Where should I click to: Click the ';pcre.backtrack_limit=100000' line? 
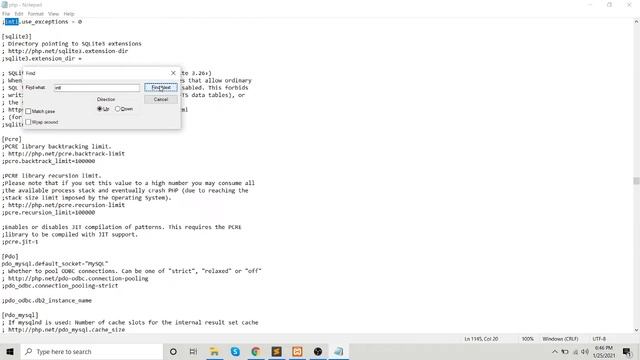pyautogui.click(x=48, y=161)
